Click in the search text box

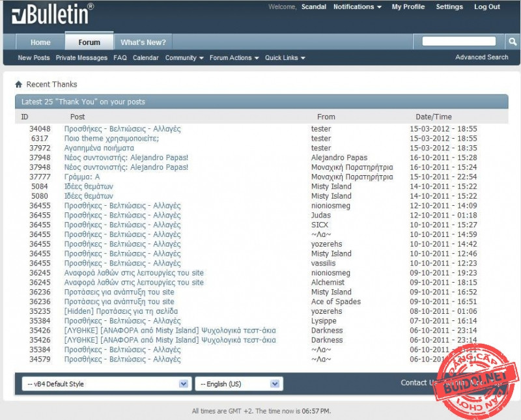pyautogui.click(x=458, y=42)
